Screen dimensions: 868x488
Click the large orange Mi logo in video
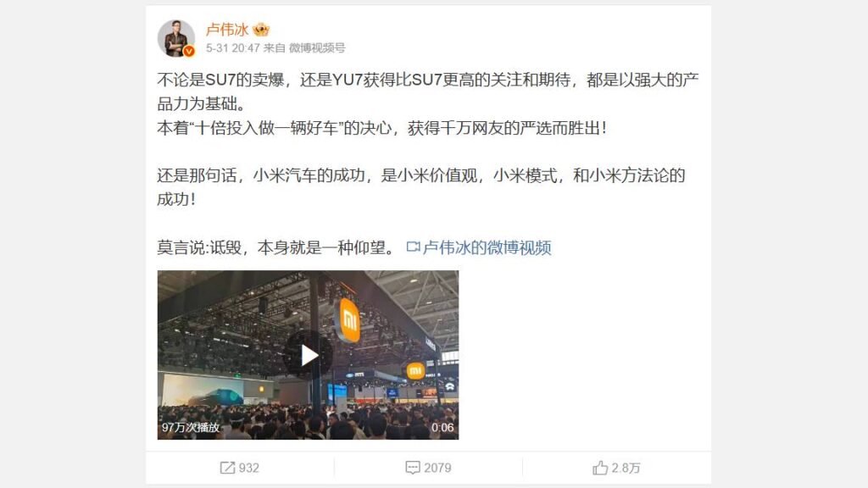tap(349, 319)
